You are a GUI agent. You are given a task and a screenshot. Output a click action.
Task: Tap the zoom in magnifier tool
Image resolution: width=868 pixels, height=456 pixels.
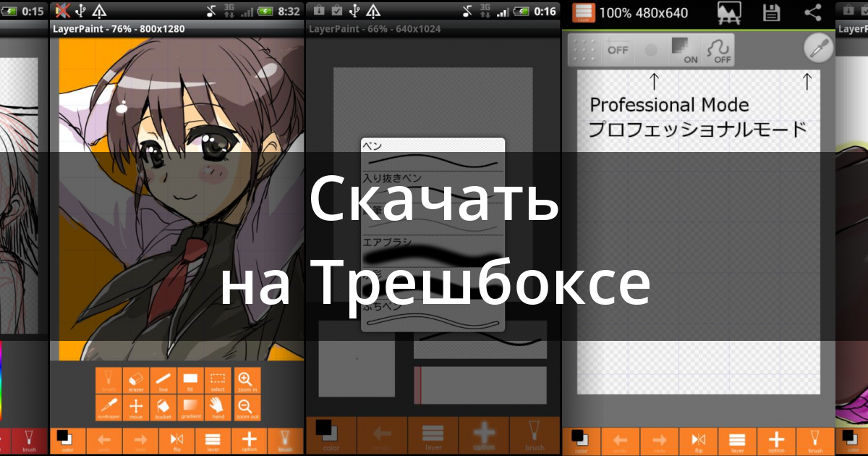coord(246,381)
